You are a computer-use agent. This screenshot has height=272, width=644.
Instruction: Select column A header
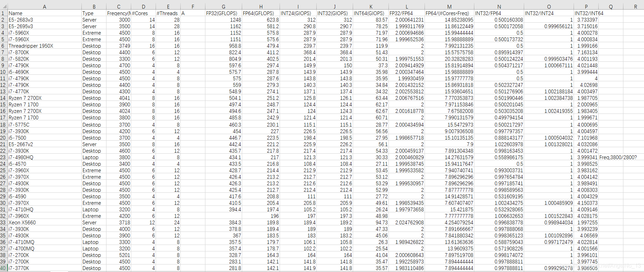(44, 7)
